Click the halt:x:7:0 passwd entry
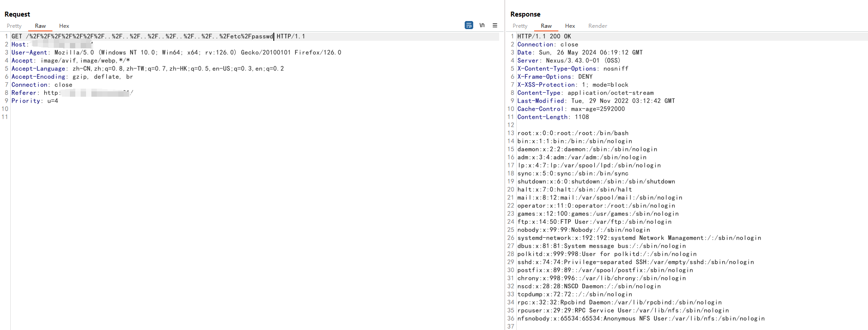Image resolution: width=868 pixels, height=330 pixels. (x=574, y=189)
